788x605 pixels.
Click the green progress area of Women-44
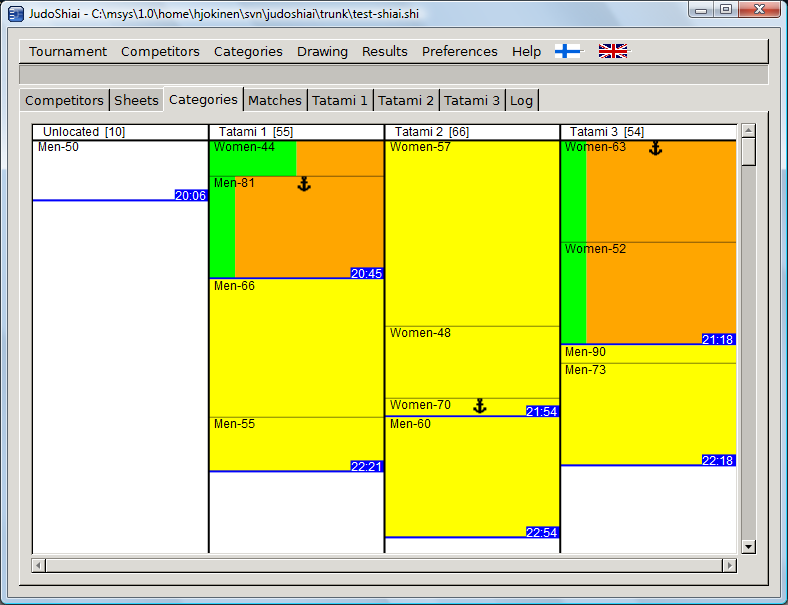[253, 160]
